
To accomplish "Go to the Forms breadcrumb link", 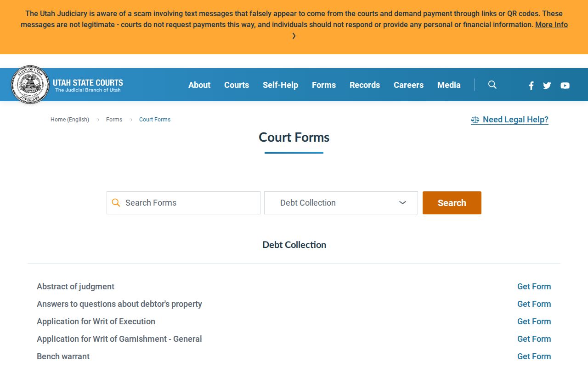I will pos(114,120).
